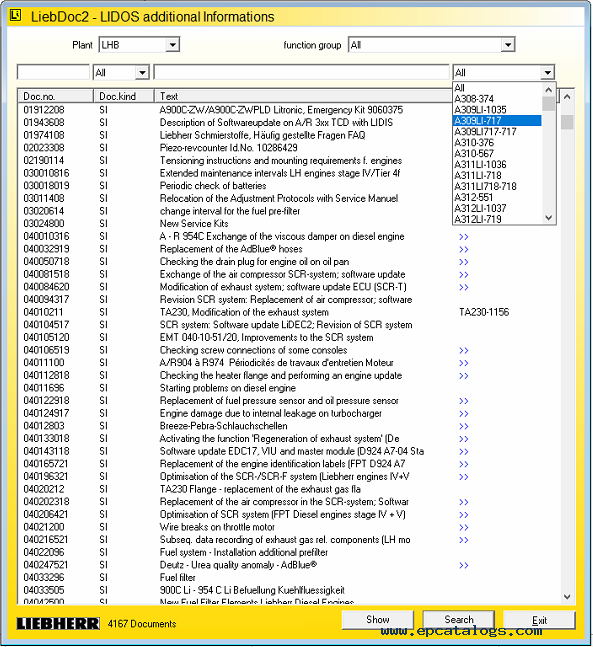Expand models for heater flange checking row

pyautogui.click(x=464, y=376)
